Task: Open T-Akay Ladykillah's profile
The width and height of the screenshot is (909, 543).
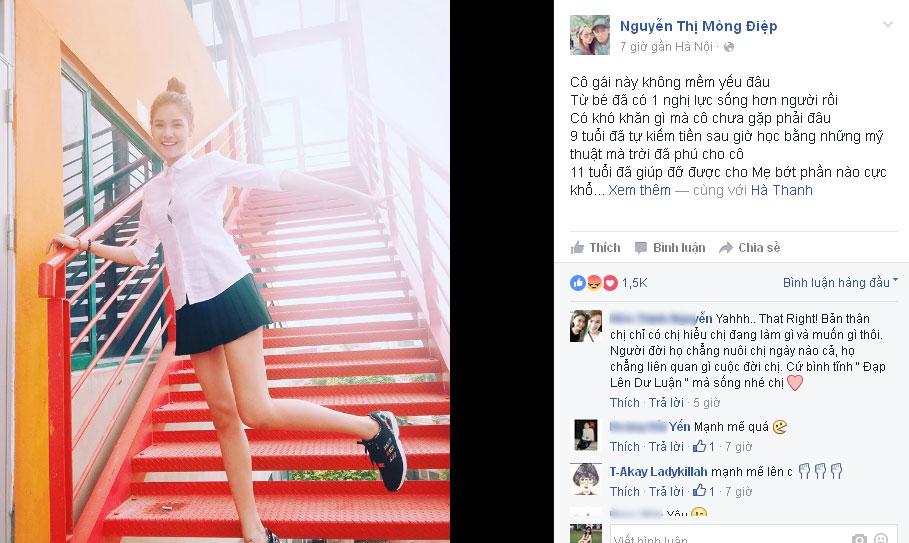Action: coord(659,472)
